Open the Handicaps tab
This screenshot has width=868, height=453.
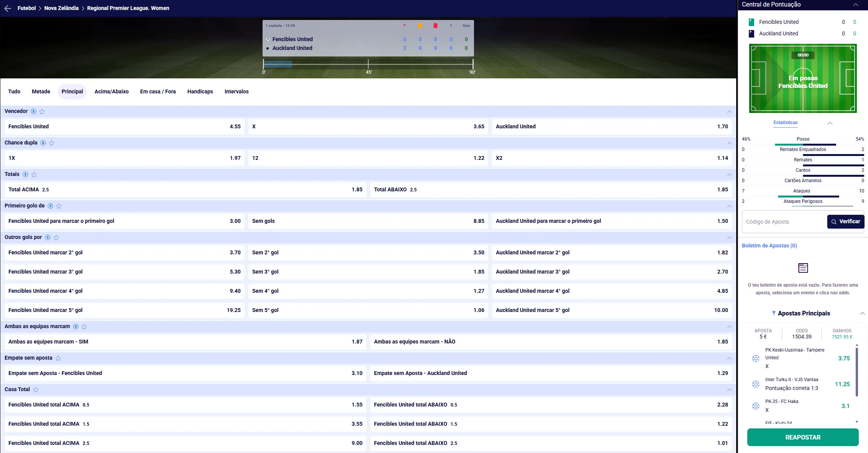pyautogui.click(x=200, y=91)
